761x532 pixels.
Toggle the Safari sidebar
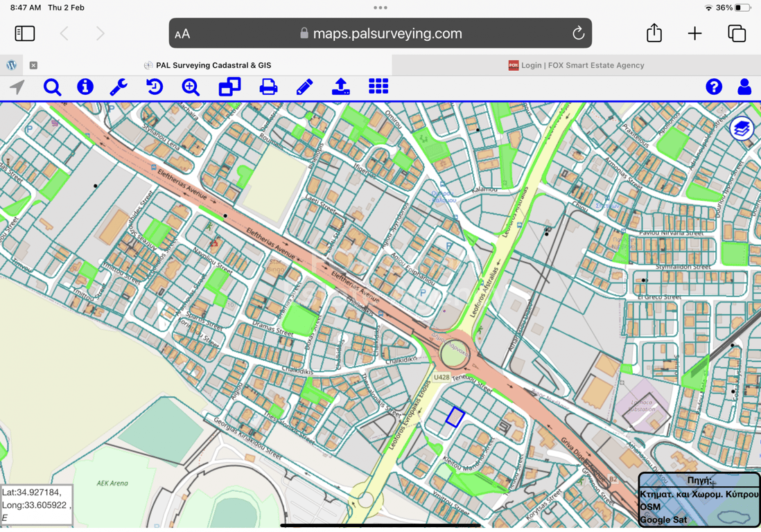25,33
